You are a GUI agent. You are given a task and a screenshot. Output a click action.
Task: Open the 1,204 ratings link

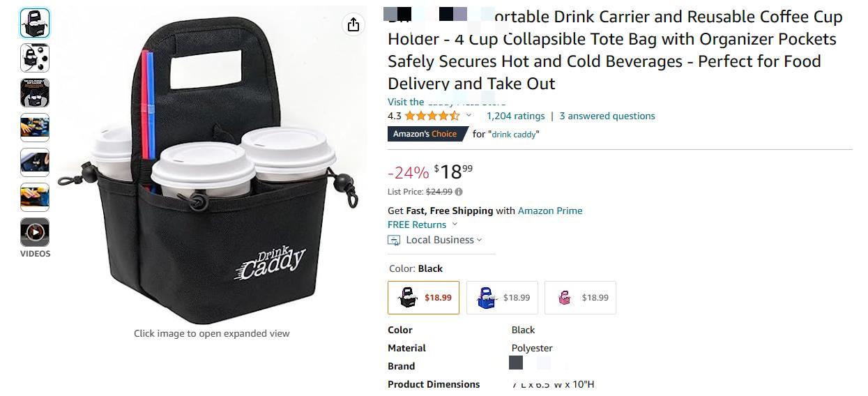(515, 116)
